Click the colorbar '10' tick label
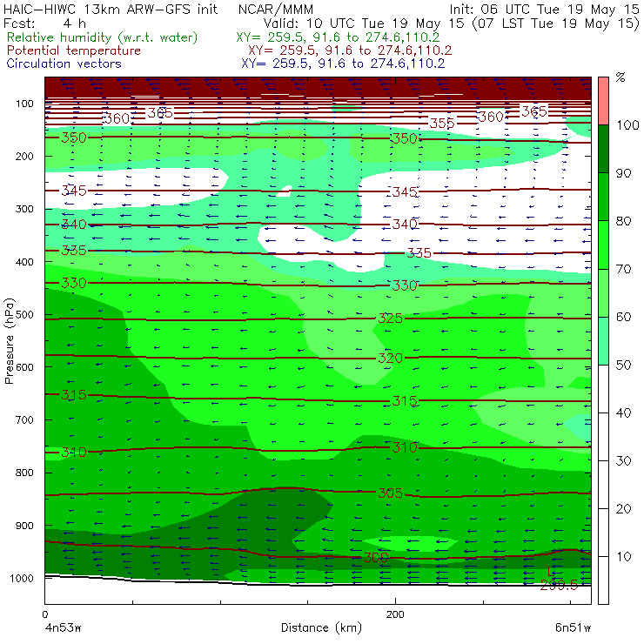The width and height of the screenshot is (644, 644). coord(623,556)
